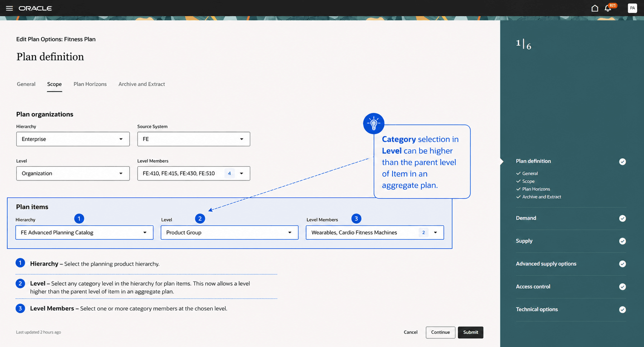Click the 'Plan items' section heading
This screenshot has height=347, width=644.
pyautogui.click(x=32, y=207)
